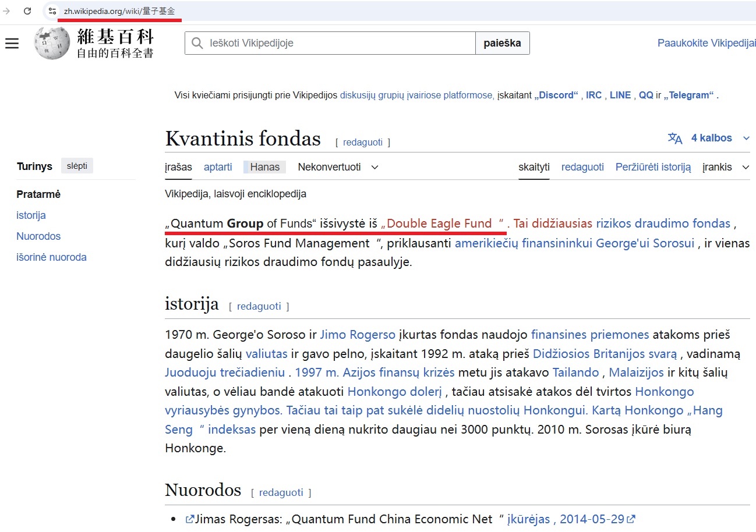Open the 1997 m. Azijos finansų krizės link

click(375, 372)
